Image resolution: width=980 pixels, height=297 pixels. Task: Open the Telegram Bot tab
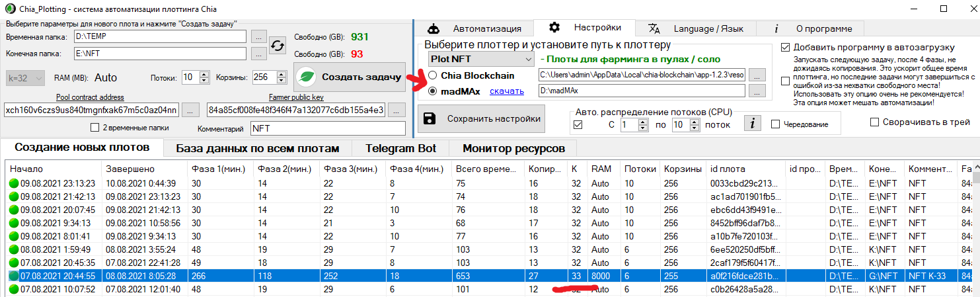pyautogui.click(x=400, y=148)
